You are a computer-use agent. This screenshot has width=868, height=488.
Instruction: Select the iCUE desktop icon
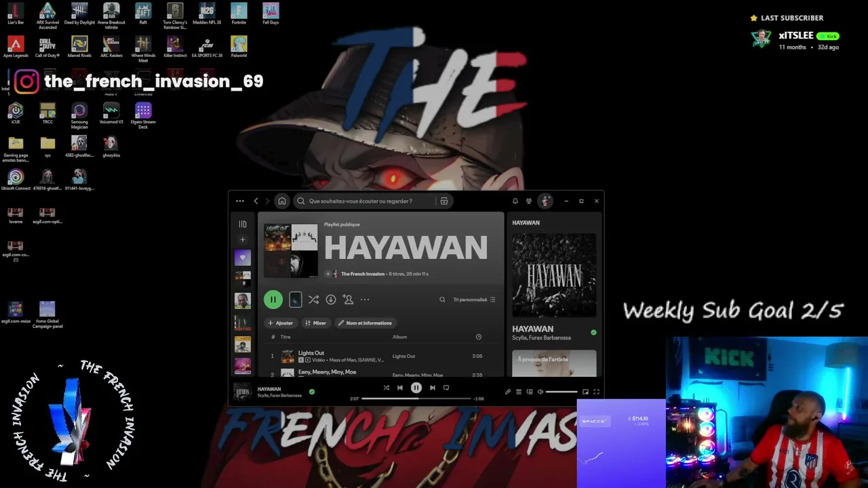(x=16, y=113)
